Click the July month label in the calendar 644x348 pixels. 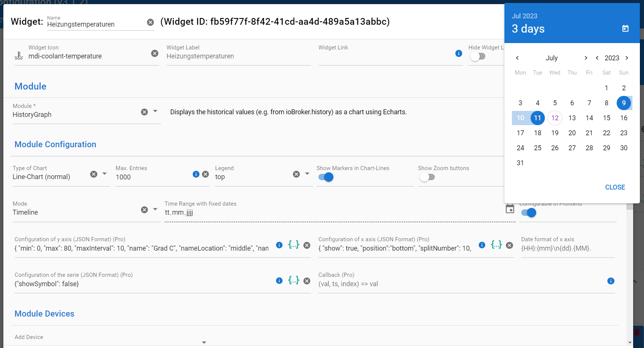[552, 58]
